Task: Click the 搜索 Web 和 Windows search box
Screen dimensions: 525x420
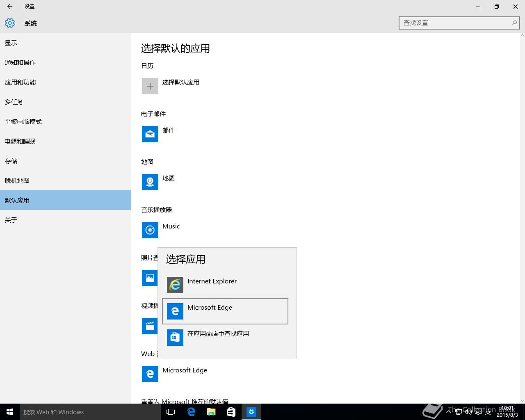Action: 90,412
